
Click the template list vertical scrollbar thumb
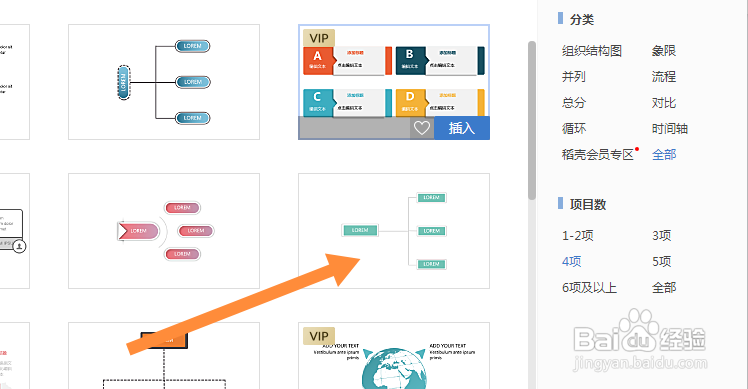(x=531, y=120)
